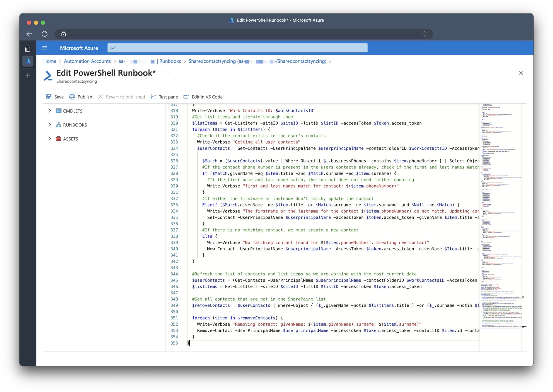553x392 pixels.
Task: Go to Home breadcrumb
Action: pos(50,61)
